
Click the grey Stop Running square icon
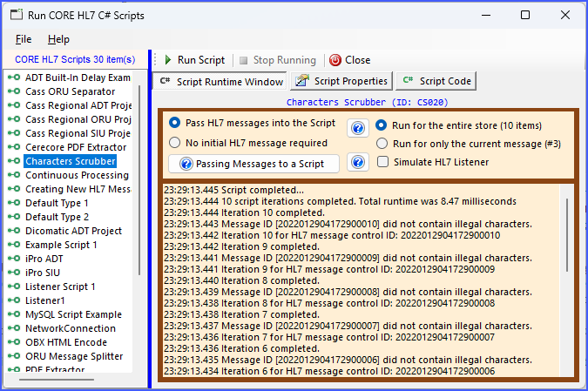point(243,60)
